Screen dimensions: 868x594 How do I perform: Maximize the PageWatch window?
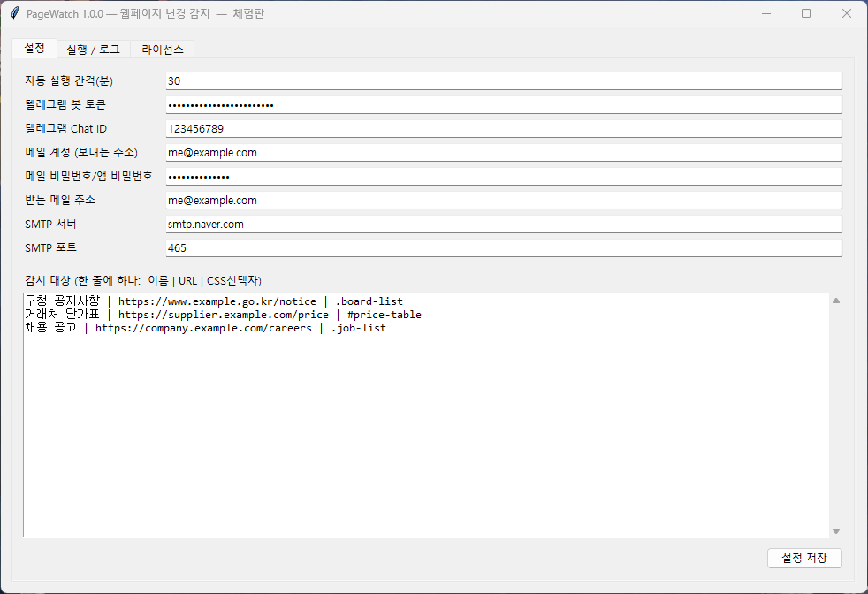(806, 13)
